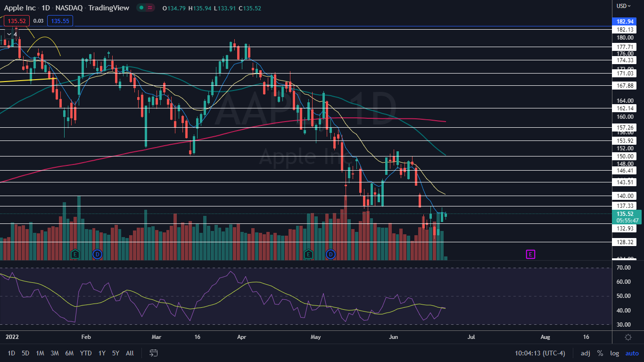The height and width of the screenshot is (362, 644).
Task: Select the YTD time range
Action: pos(86,353)
